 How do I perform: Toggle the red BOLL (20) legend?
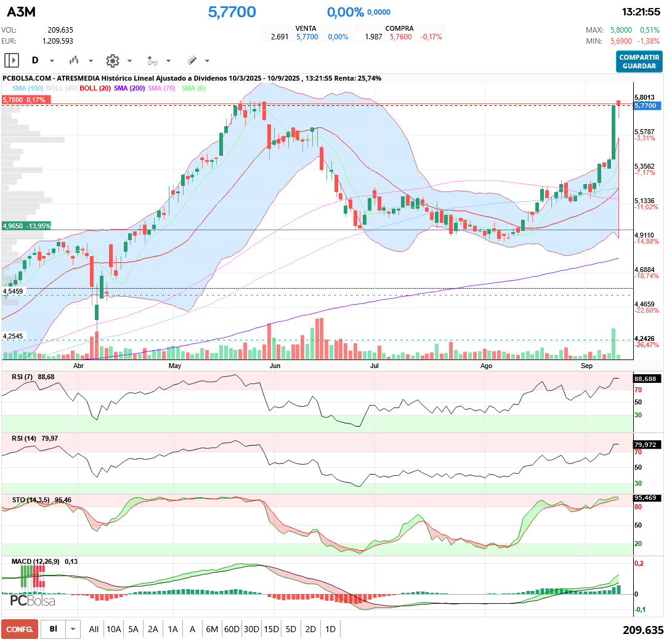(95, 88)
